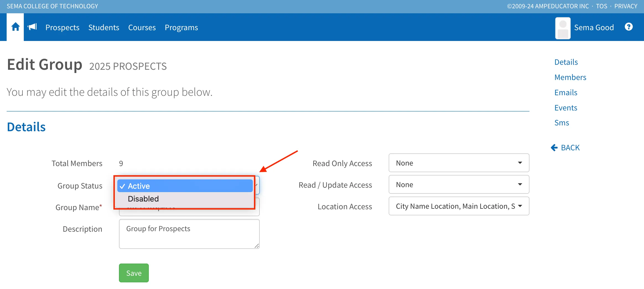Open the Courses menu
644x289 pixels.
point(142,27)
